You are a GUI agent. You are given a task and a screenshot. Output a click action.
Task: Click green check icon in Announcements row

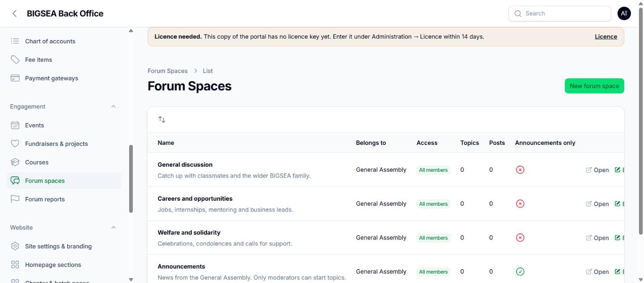point(520,272)
